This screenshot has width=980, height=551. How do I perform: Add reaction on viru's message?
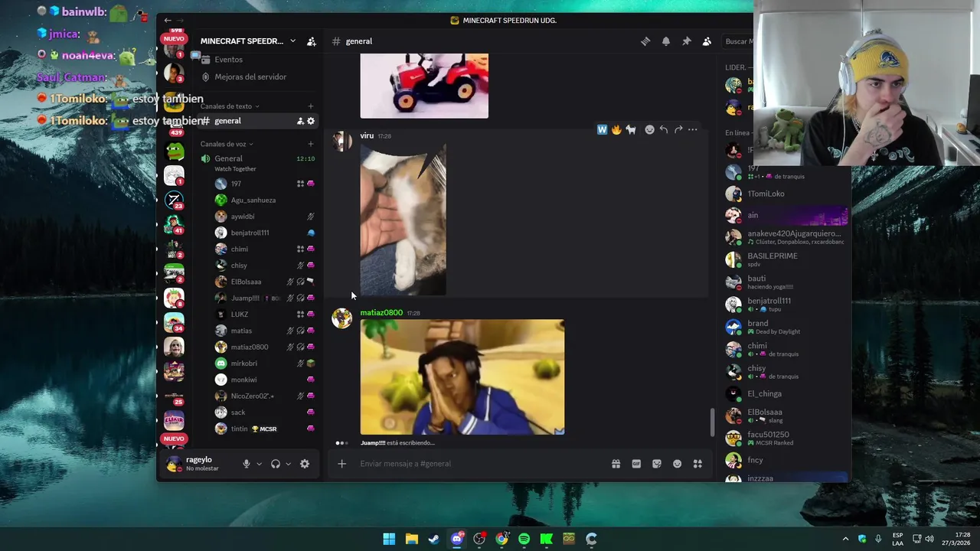tap(649, 130)
